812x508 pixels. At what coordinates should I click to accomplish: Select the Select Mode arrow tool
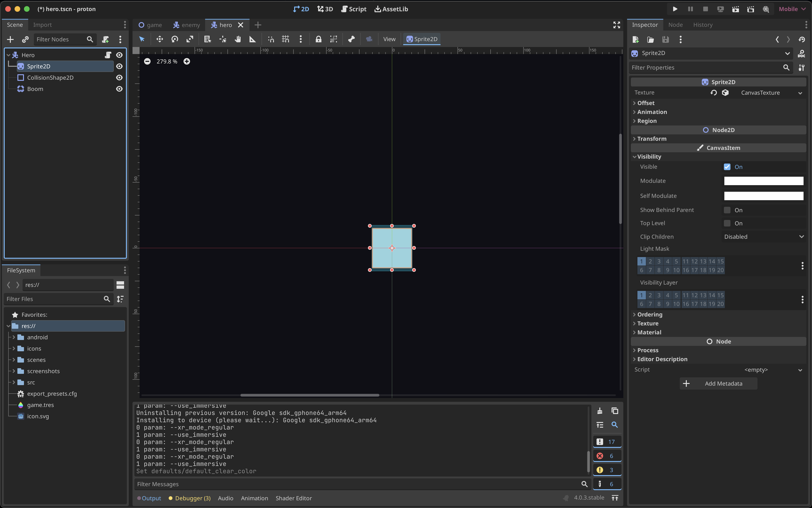click(x=142, y=39)
